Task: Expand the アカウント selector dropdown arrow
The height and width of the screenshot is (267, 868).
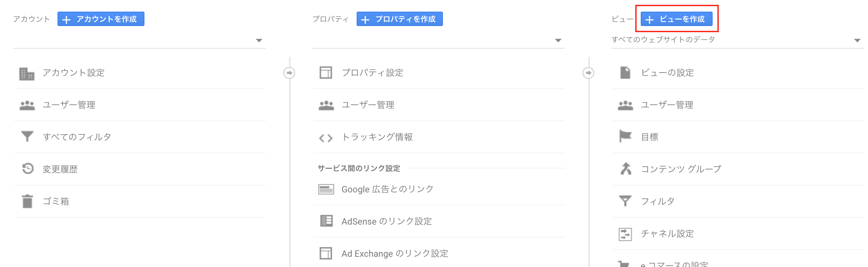Action: pyautogui.click(x=259, y=40)
